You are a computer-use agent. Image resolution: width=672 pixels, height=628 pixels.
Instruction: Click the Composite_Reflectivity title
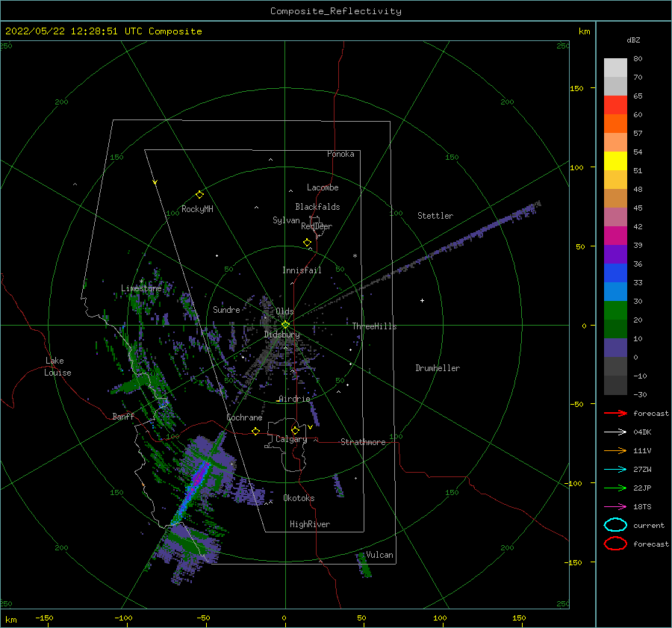[336, 11]
